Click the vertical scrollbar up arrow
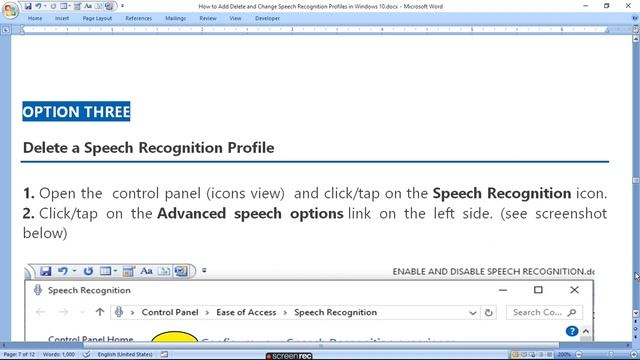640x360 pixels. point(636,39)
